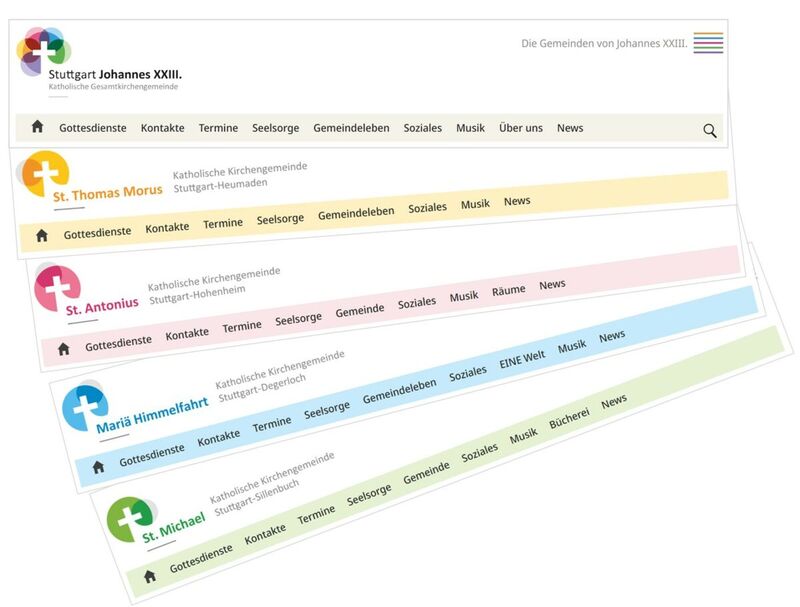This screenshot has width=800, height=607.
Task: Click home icon in the top gray navbar
Action: coord(38,127)
